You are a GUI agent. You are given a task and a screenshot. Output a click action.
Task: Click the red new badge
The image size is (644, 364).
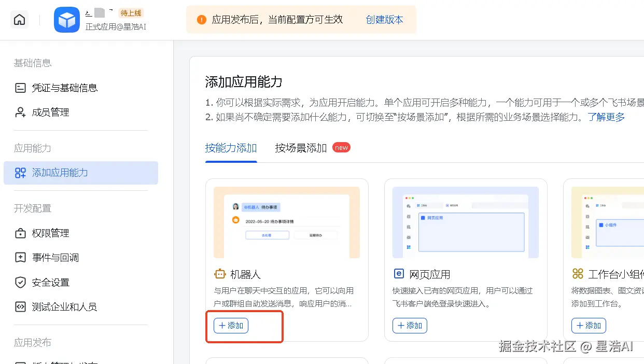coord(341,147)
